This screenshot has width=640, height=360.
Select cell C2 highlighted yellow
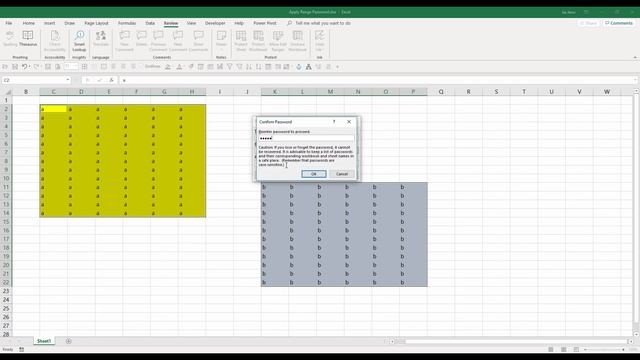(x=53, y=109)
